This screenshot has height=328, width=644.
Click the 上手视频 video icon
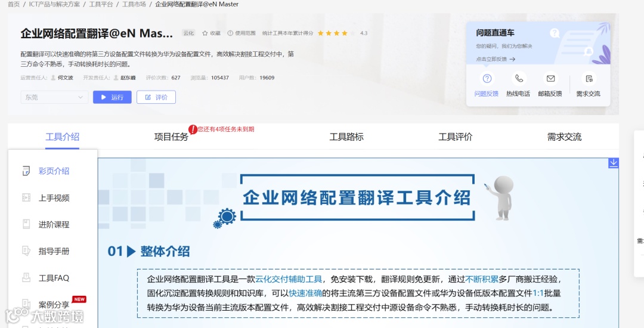(x=26, y=198)
